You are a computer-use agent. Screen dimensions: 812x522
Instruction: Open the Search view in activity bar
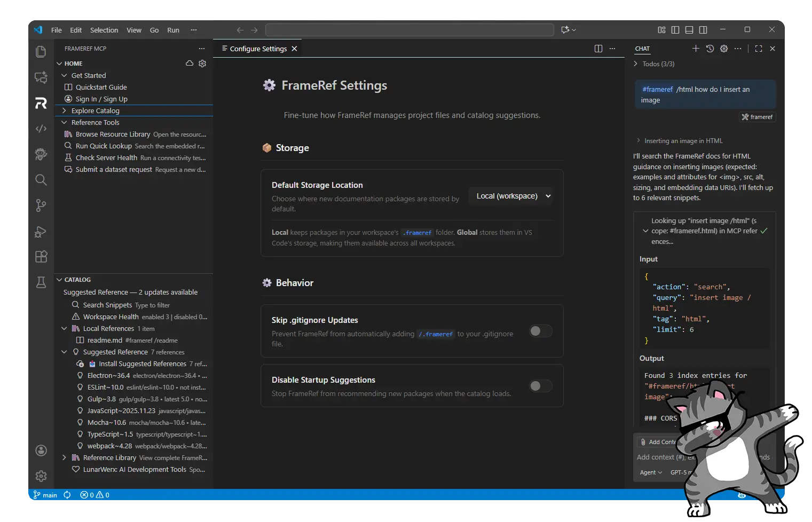click(41, 180)
